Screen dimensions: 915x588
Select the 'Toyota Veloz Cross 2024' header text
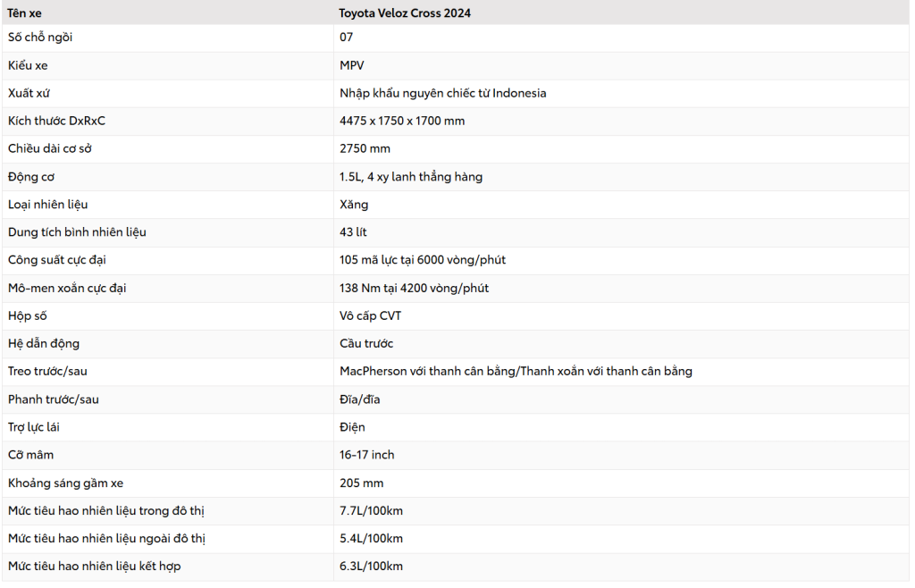(x=405, y=13)
